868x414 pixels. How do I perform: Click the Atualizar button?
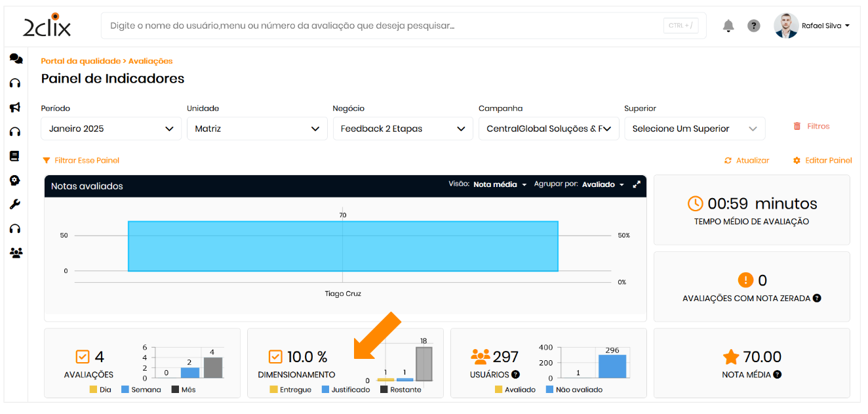(x=747, y=161)
